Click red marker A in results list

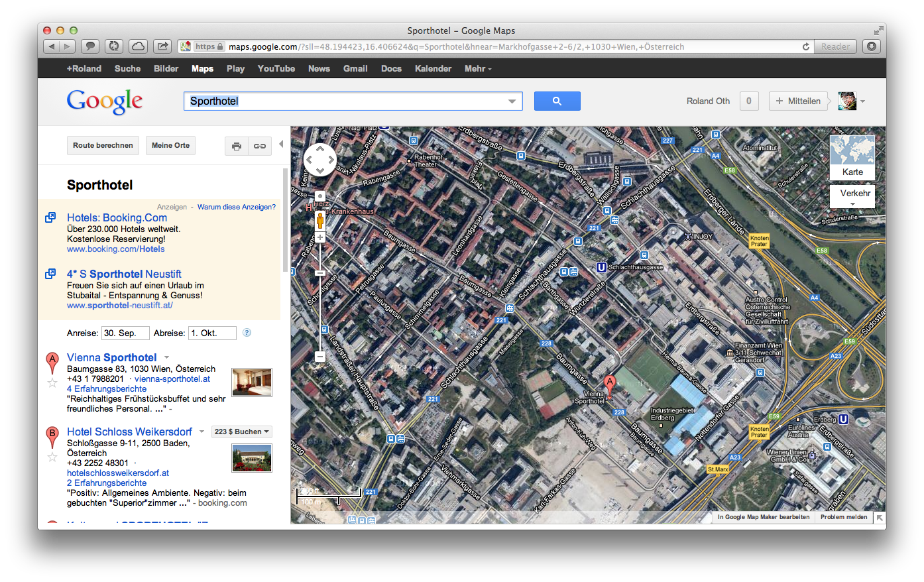point(52,363)
